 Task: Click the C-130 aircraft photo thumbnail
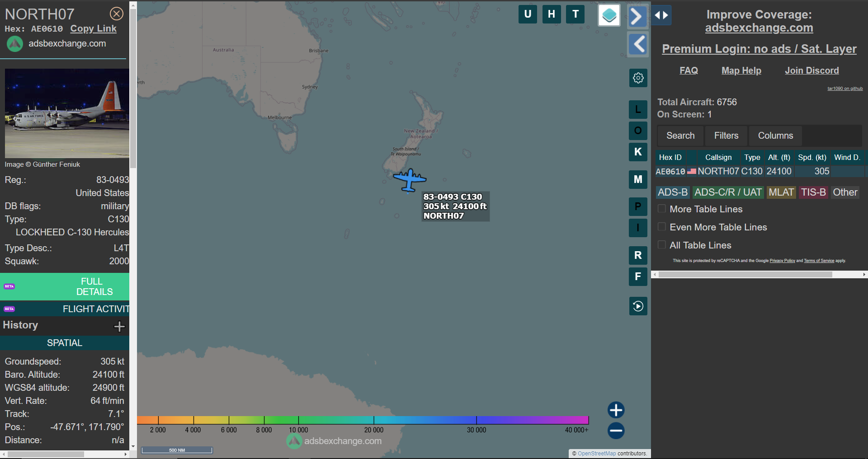click(67, 113)
